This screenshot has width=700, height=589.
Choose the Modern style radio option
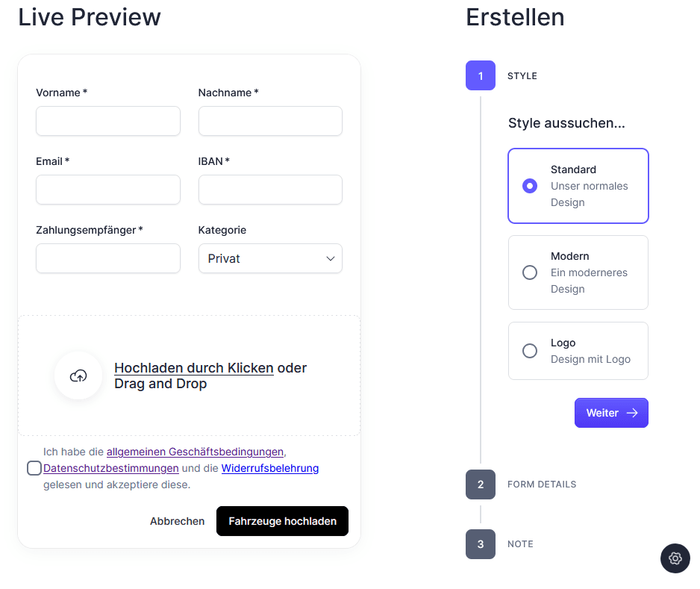(x=530, y=272)
